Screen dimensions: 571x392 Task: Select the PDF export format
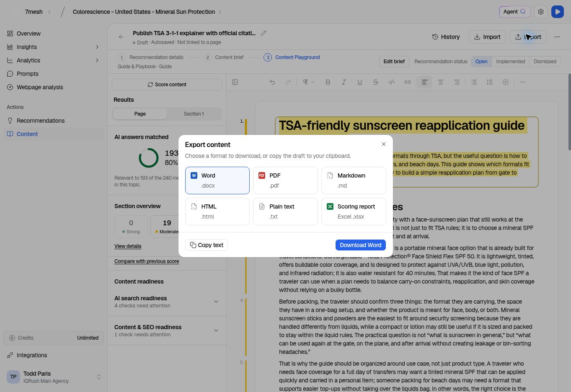click(x=285, y=181)
